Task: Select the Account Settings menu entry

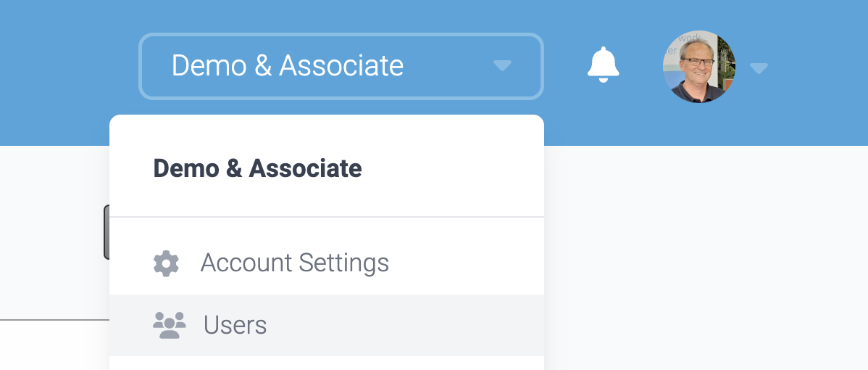Action: pos(327,263)
